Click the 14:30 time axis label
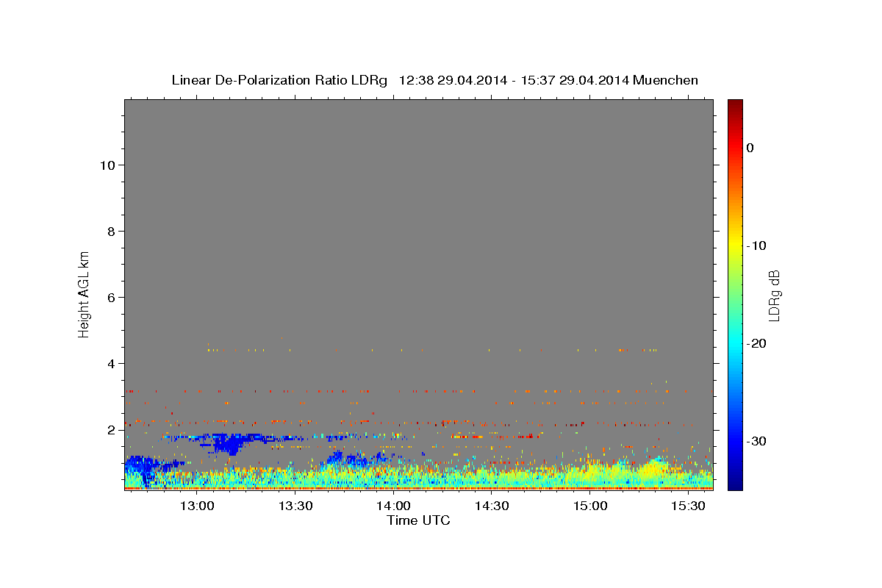 point(492,506)
